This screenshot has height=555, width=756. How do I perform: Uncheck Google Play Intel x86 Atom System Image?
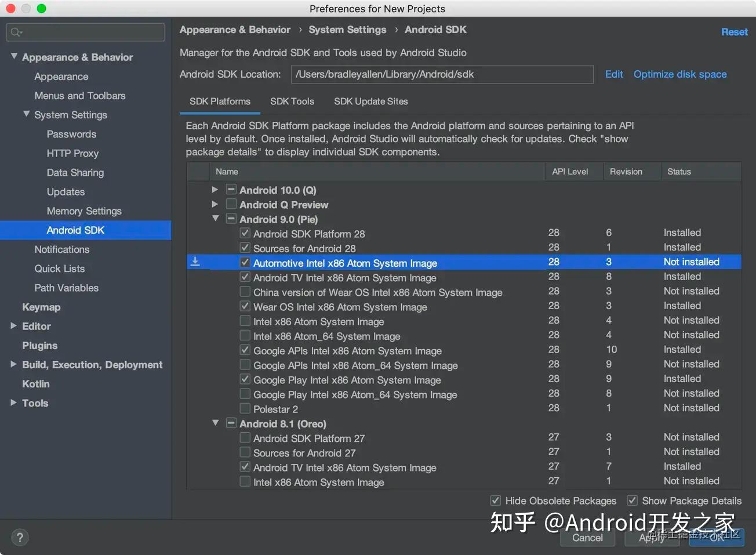245,379
